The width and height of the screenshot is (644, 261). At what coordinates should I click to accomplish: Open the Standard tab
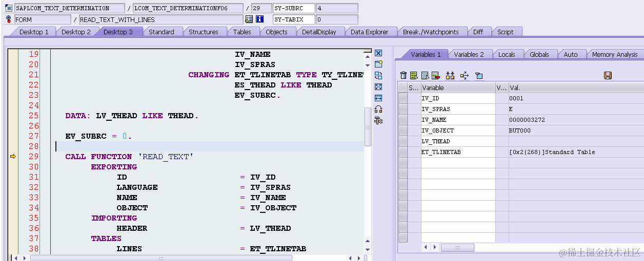[x=162, y=32]
